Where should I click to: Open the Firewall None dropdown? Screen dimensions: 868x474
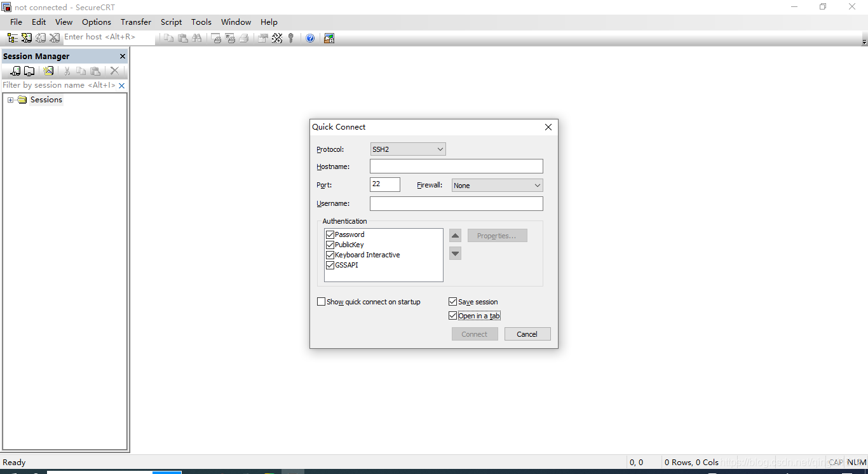pyautogui.click(x=498, y=186)
